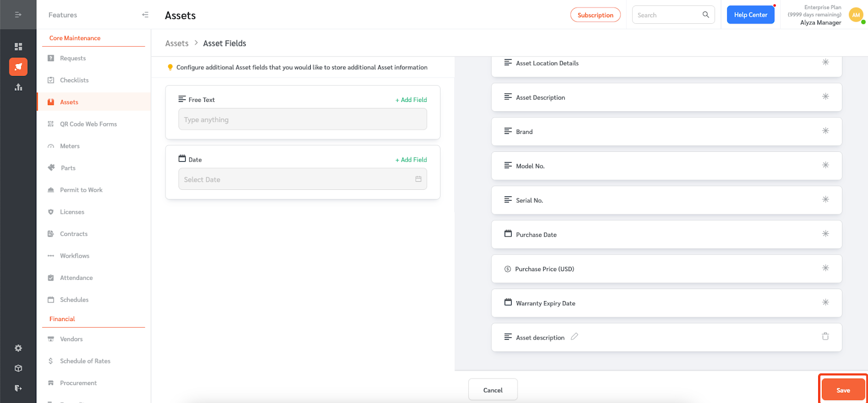Click the Asset Description asterisk icon
This screenshot has width=868, height=403.
click(826, 97)
